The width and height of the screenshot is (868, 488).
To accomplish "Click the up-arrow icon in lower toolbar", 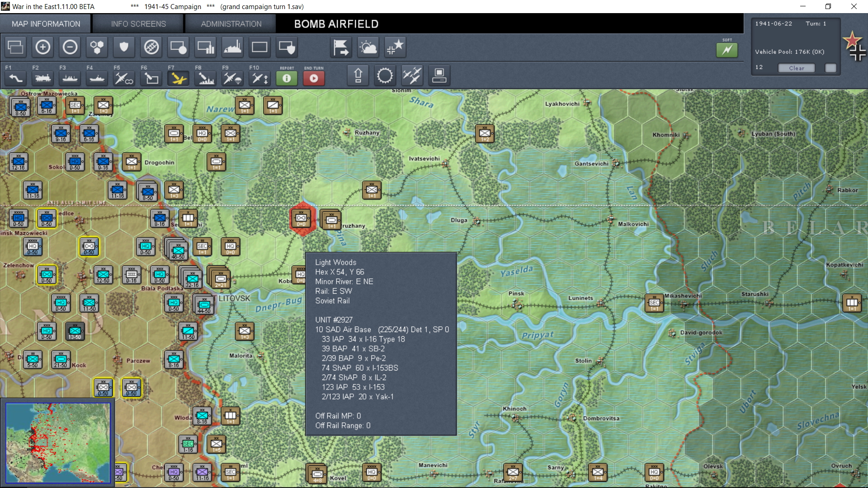I will [358, 75].
